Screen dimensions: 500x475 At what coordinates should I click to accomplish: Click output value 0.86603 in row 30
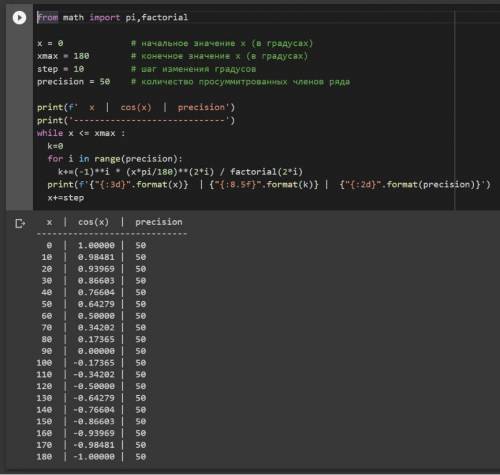tap(96, 281)
